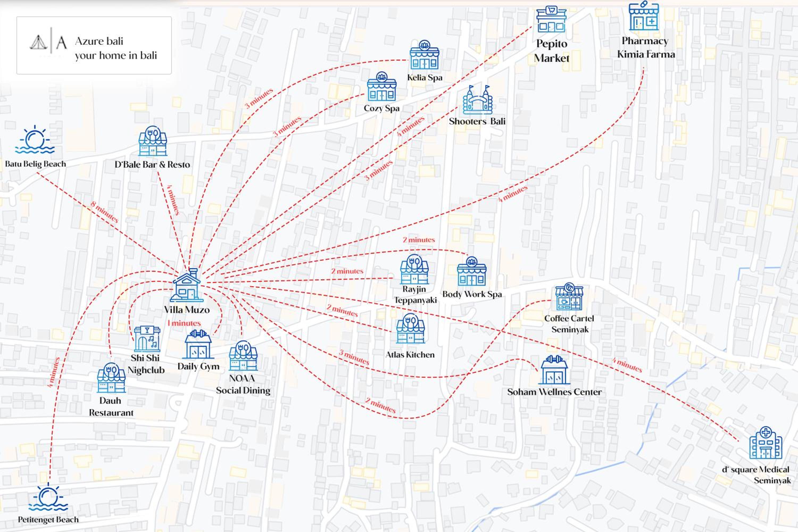Click '3 minutes' label on Cozy Spa route
The height and width of the screenshot is (532, 798).
pyautogui.click(x=287, y=126)
